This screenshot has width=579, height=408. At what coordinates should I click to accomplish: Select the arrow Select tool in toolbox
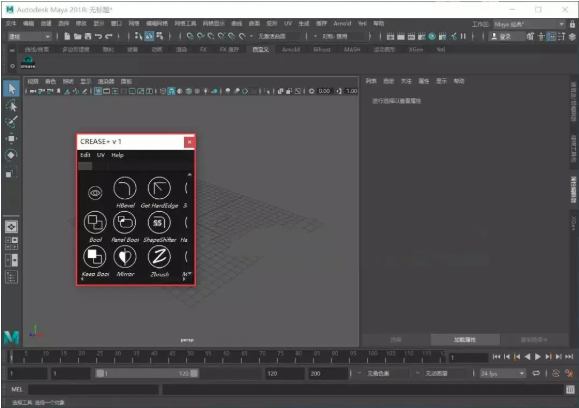pos(11,89)
